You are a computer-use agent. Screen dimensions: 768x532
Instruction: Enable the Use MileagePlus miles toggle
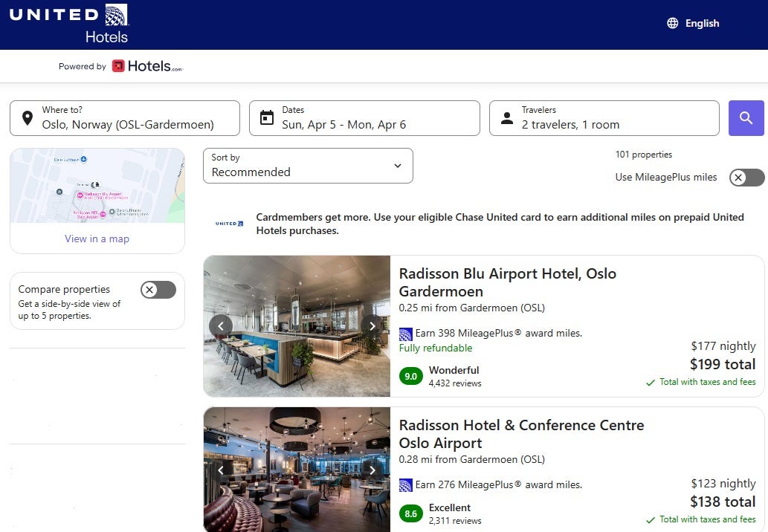point(746,178)
